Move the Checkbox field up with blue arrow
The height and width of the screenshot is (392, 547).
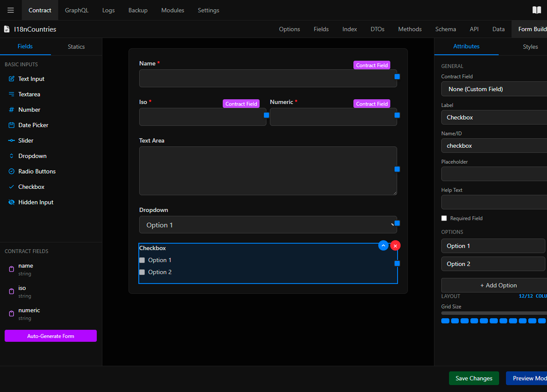[383, 246]
